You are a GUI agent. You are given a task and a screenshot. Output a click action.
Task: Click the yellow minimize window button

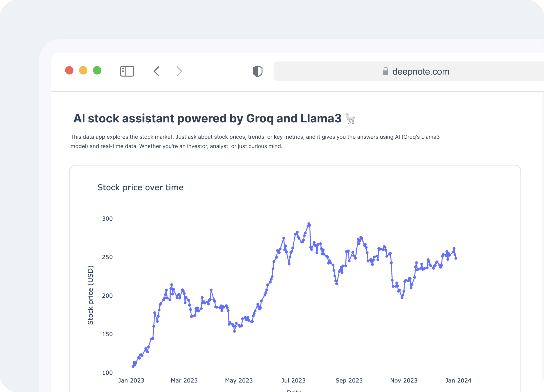point(83,70)
